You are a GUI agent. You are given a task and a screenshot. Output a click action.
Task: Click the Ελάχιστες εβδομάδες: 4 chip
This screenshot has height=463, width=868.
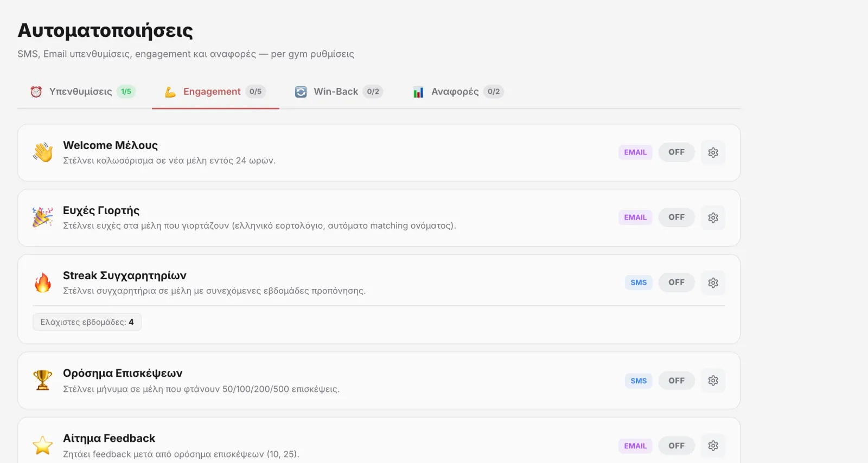(x=87, y=322)
